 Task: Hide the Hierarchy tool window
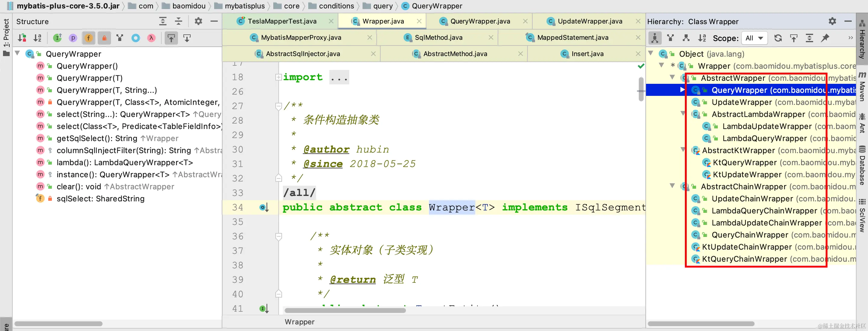848,21
